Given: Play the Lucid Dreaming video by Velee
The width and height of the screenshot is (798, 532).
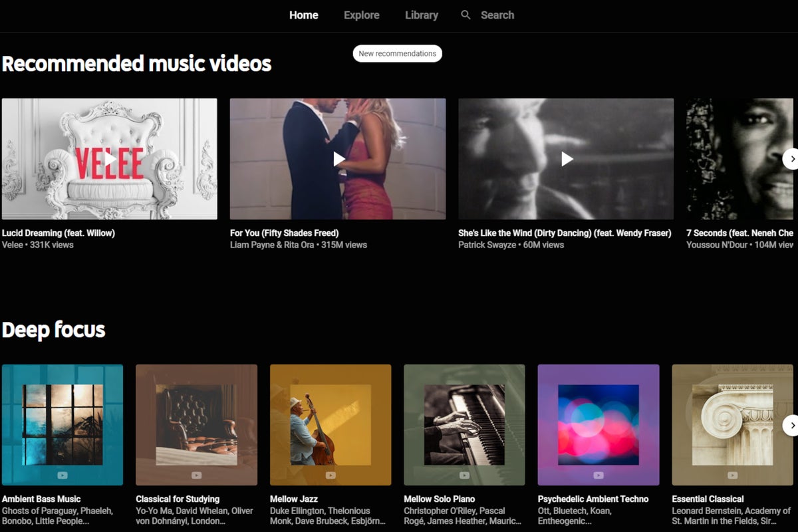Looking at the screenshot, I should point(109,158).
